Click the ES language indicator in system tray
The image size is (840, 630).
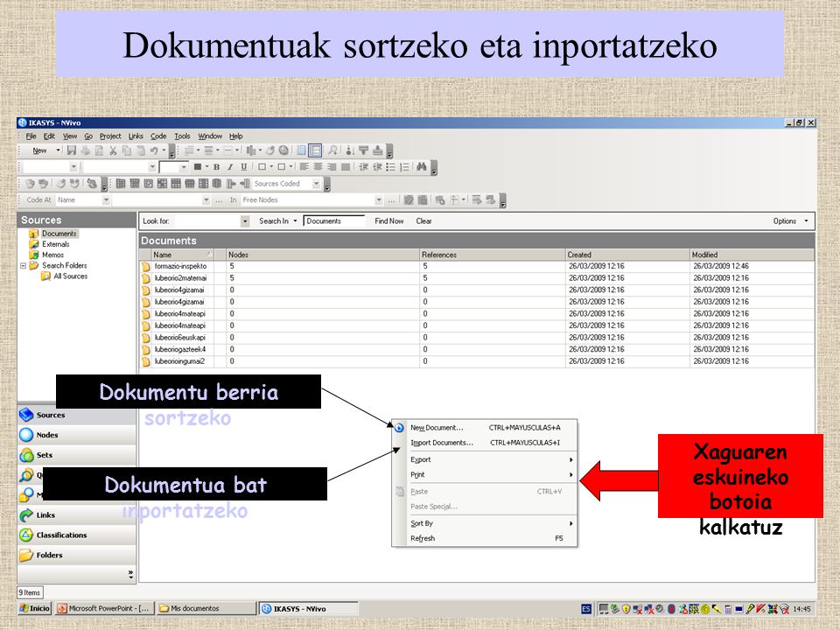point(586,609)
